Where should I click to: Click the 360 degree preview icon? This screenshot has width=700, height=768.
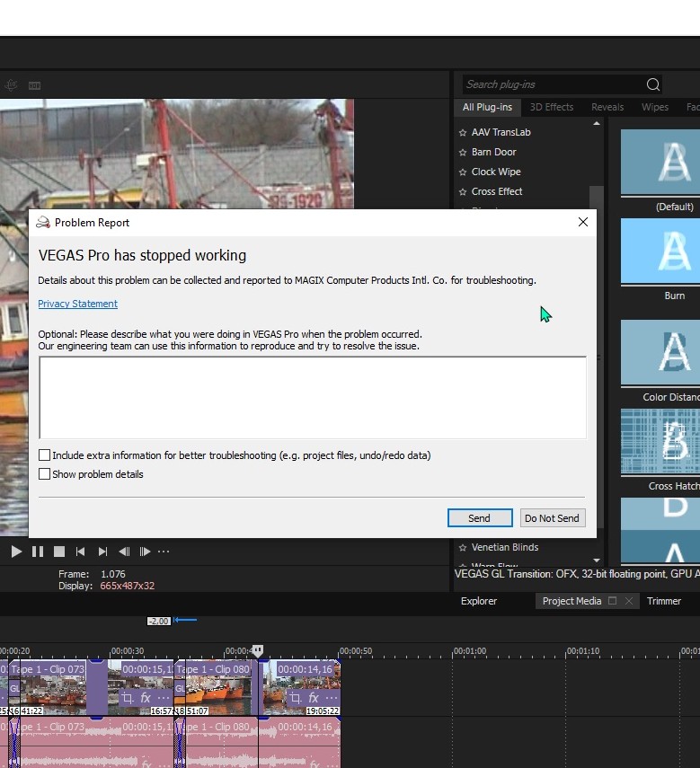tap(11, 85)
